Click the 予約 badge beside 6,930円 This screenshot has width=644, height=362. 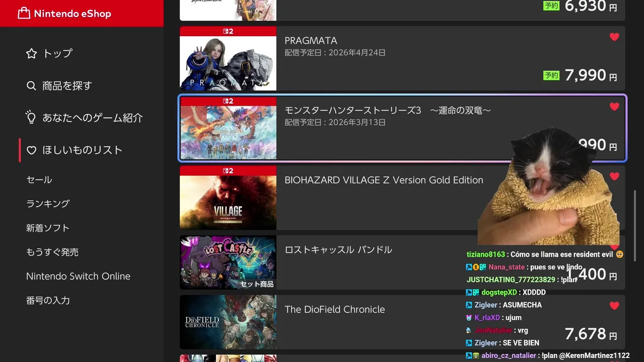coord(551,6)
